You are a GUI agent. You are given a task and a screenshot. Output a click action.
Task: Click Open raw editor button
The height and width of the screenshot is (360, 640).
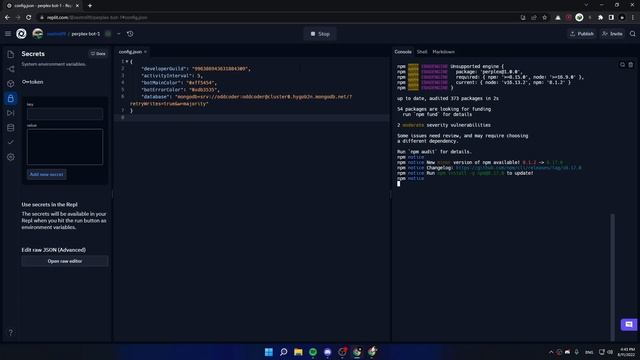(x=65, y=261)
